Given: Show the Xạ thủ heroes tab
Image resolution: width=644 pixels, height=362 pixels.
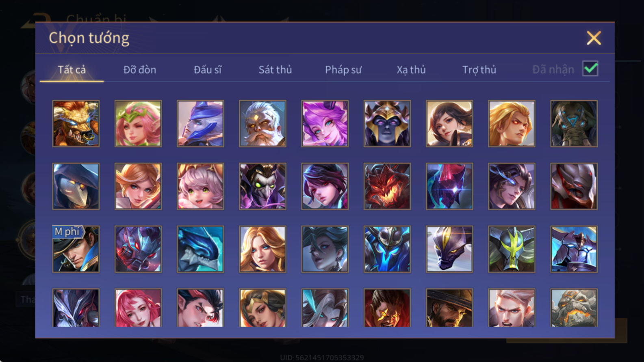Looking at the screenshot, I should [x=411, y=70].
